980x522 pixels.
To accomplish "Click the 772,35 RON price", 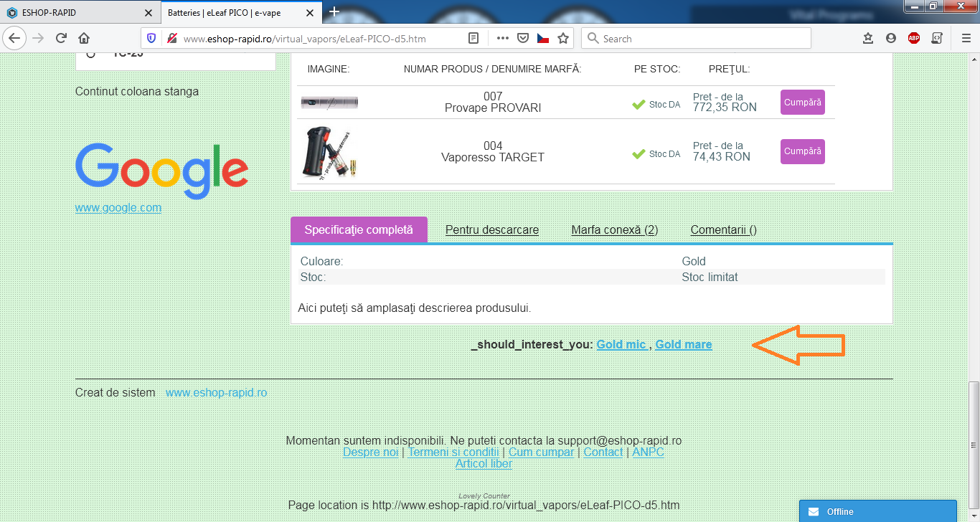I will tap(725, 108).
